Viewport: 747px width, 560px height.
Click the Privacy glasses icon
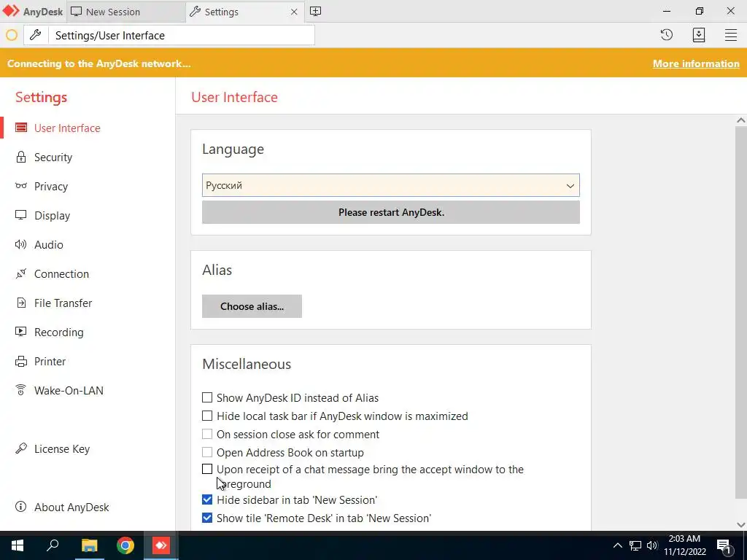click(21, 186)
